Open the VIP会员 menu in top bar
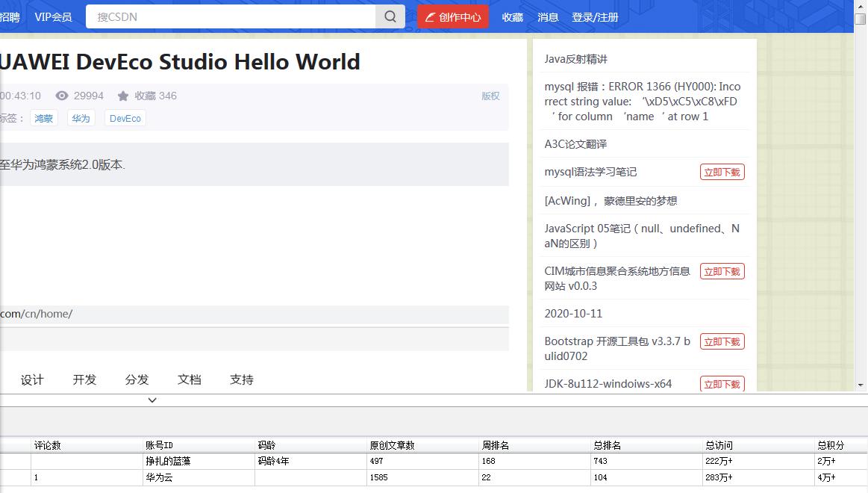 tap(53, 16)
